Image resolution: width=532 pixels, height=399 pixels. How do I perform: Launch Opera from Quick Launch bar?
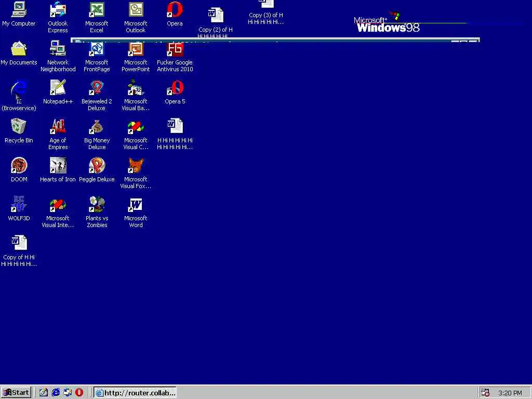click(79, 393)
